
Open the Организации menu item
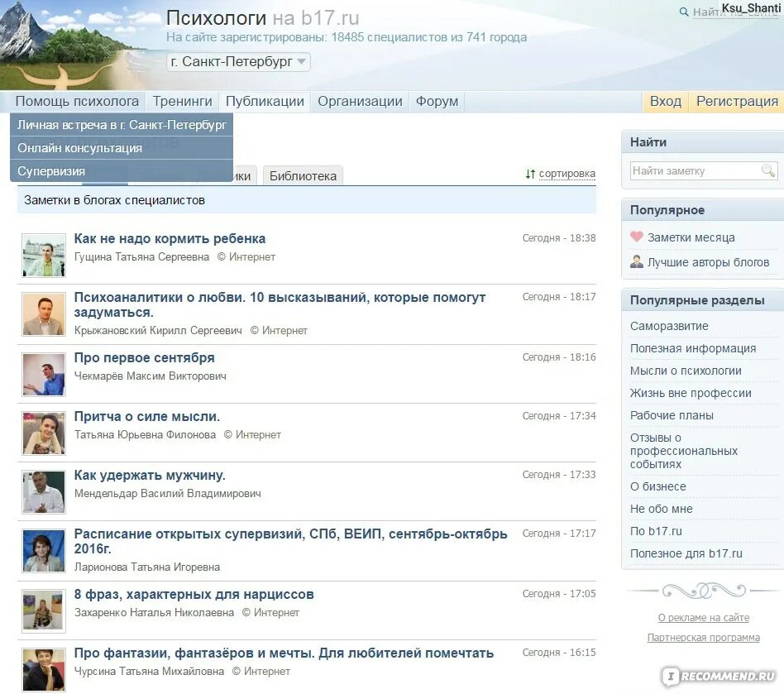(x=360, y=102)
